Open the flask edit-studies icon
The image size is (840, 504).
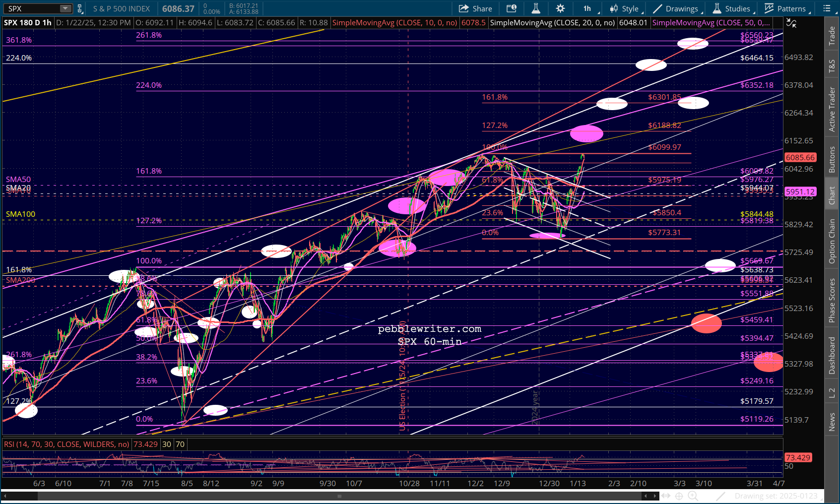pyautogui.click(x=536, y=8)
